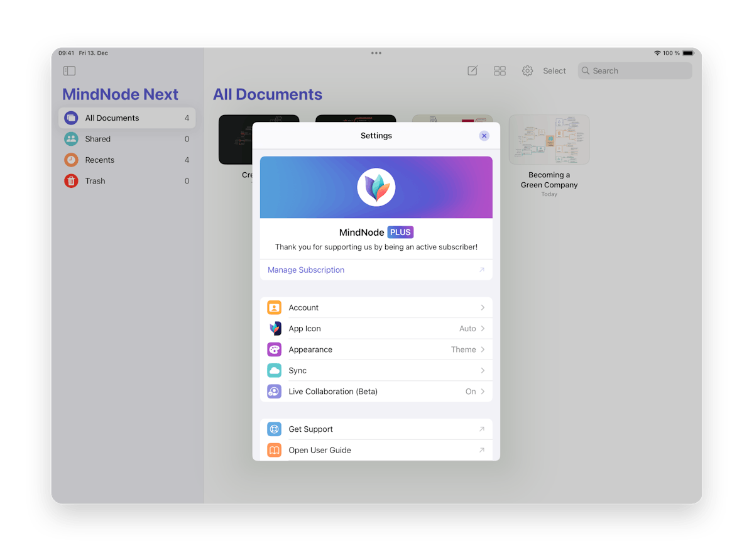Tap the Select button in the toolbar
Viewport: 754px width, 560px height.
tap(554, 70)
